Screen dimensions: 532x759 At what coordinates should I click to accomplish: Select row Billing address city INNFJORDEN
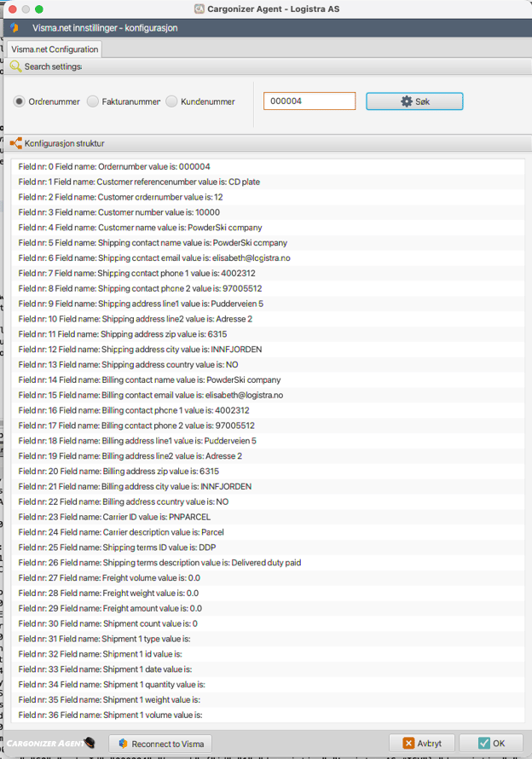268,487
